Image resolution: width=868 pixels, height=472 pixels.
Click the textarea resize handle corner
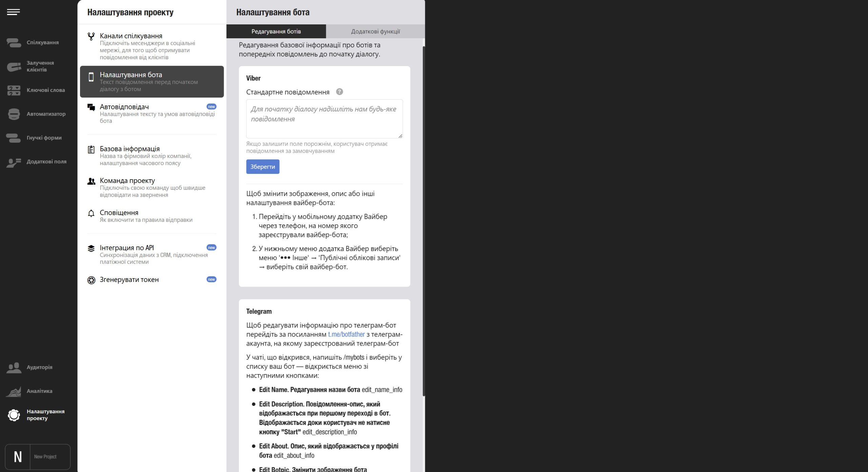[x=400, y=136]
